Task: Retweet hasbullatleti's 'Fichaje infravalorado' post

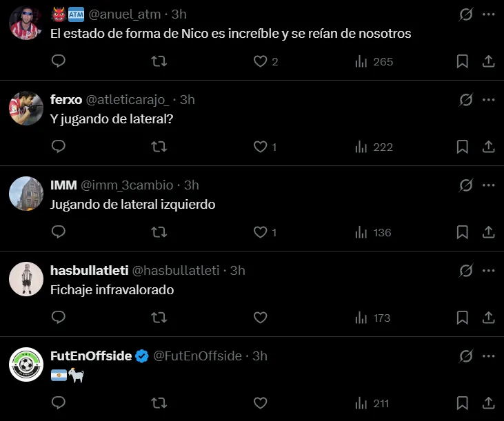Action: [159, 318]
